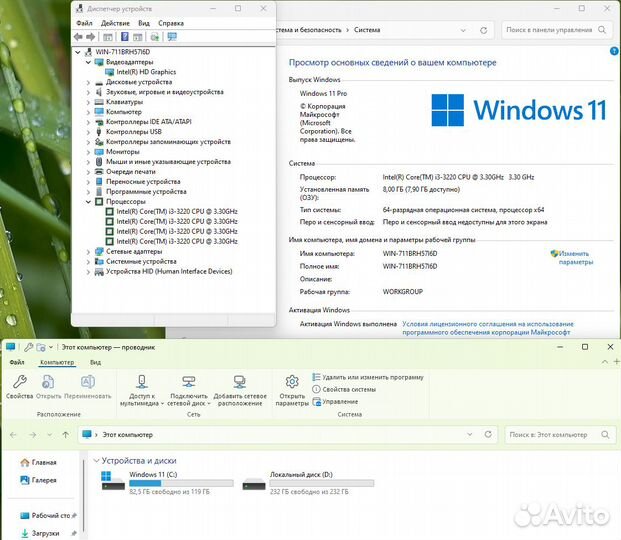
Task: Expand the Сетевые адаптеры category
Action: point(88,252)
